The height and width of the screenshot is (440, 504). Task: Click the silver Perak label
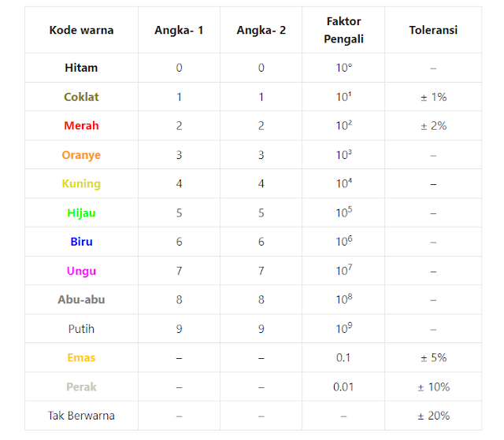click(81, 387)
